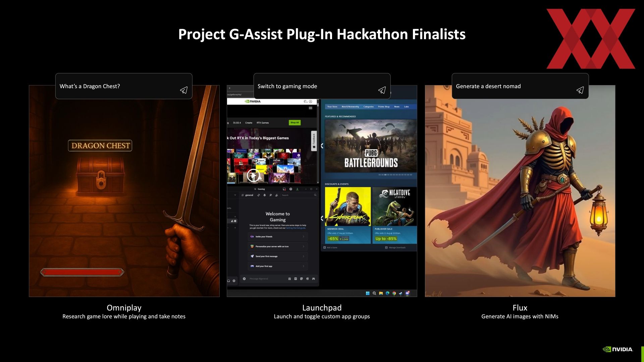Send the 'Generate a desert nomad' prompt
The width and height of the screenshot is (644, 362).
point(580,90)
